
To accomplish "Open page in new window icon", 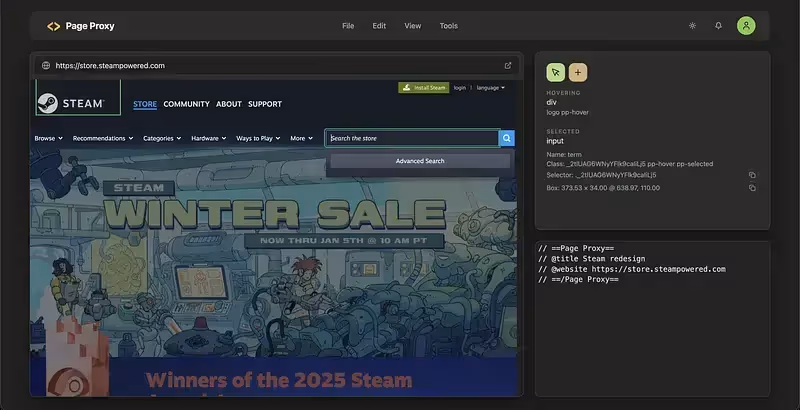I will pos(508,65).
